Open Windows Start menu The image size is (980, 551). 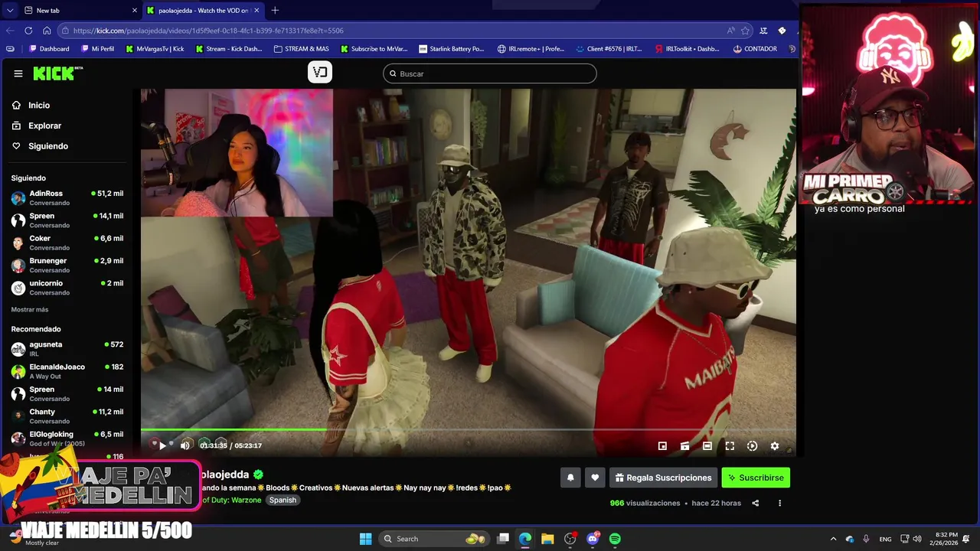click(x=365, y=539)
